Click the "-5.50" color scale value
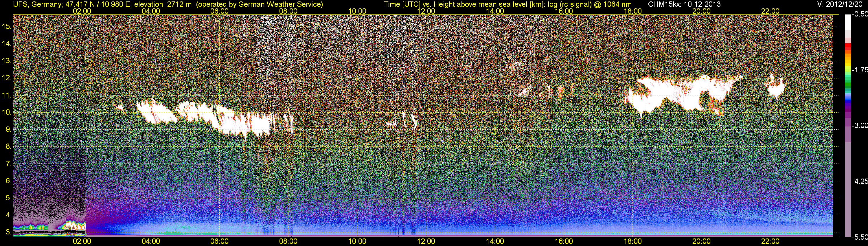868x246 pixels. pos(860,237)
